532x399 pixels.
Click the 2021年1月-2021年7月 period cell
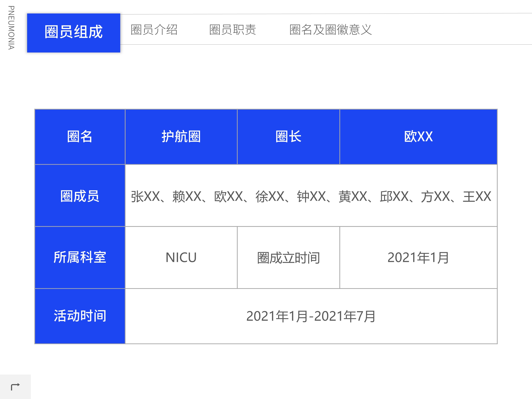[x=311, y=316]
